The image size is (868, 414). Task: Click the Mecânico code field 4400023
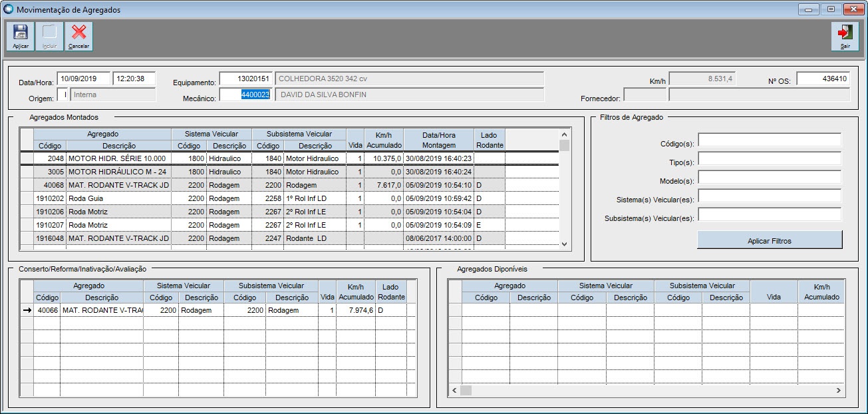tap(245, 95)
